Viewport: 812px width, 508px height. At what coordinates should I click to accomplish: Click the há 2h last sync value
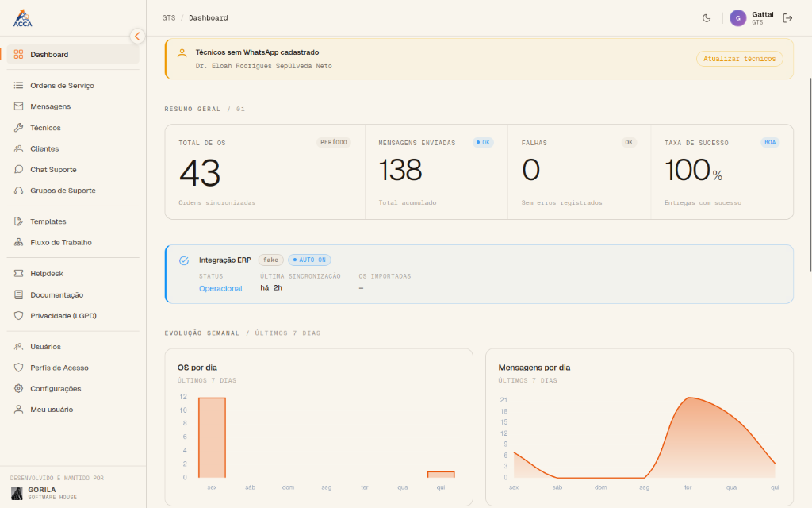coord(271,287)
